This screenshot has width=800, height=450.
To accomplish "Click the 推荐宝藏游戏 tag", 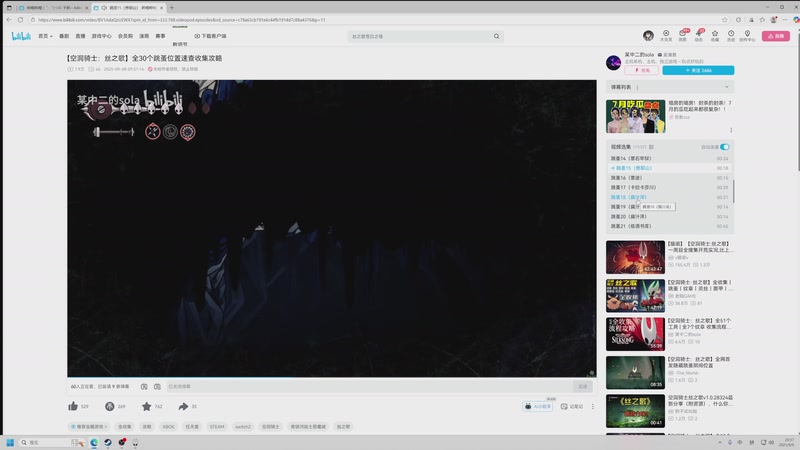I will tap(89, 427).
